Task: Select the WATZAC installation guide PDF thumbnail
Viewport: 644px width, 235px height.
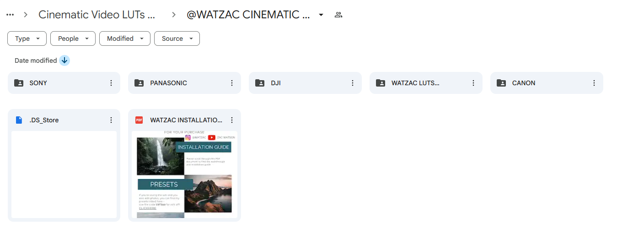Action: click(185, 175)
